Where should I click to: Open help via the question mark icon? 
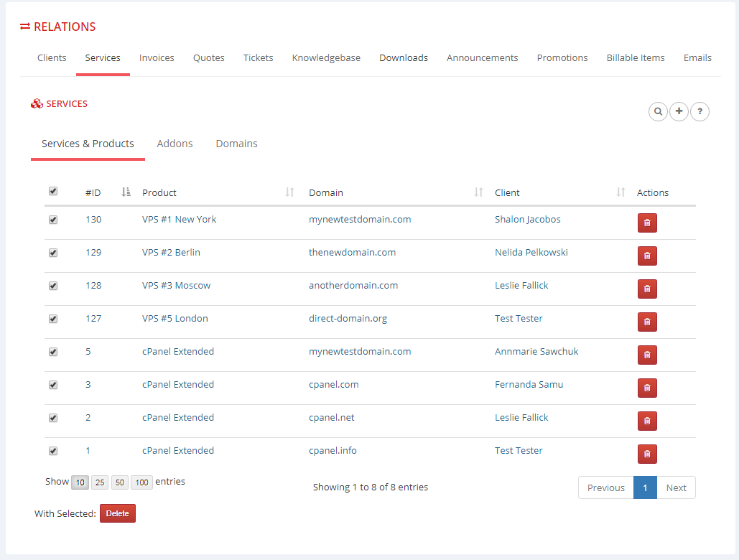[x=700, y=111]
